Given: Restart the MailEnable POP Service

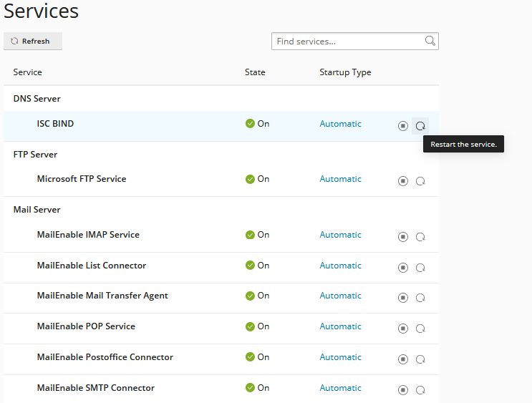Looking at the screenshot, I should coord(420,329).
